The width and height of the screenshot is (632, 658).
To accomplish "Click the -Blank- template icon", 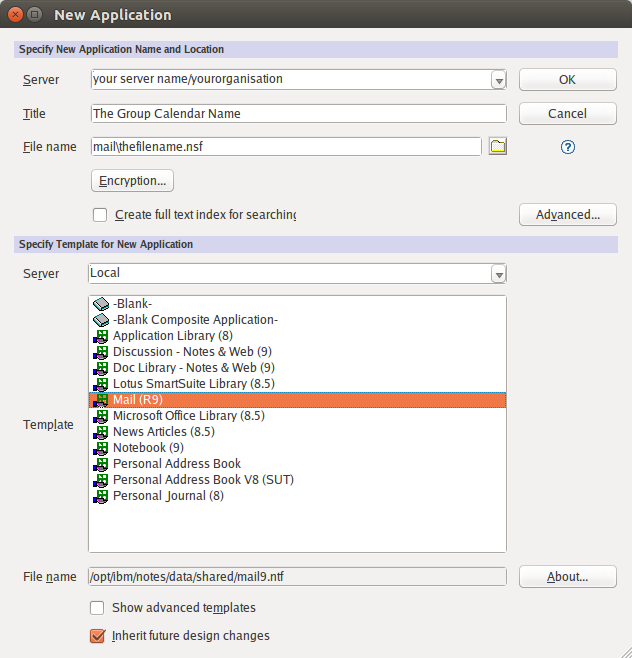I will tap(100, 304).
